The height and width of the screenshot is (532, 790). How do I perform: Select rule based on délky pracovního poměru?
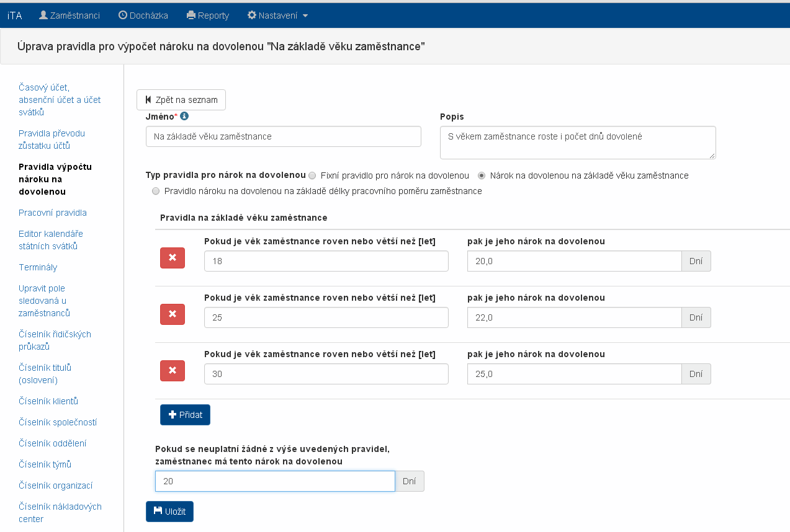(156, 191)
